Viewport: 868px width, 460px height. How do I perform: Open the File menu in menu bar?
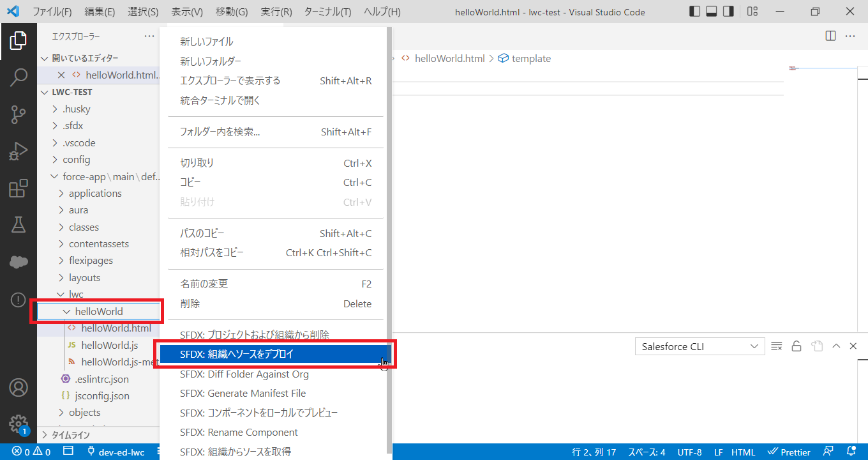(52, 11)
